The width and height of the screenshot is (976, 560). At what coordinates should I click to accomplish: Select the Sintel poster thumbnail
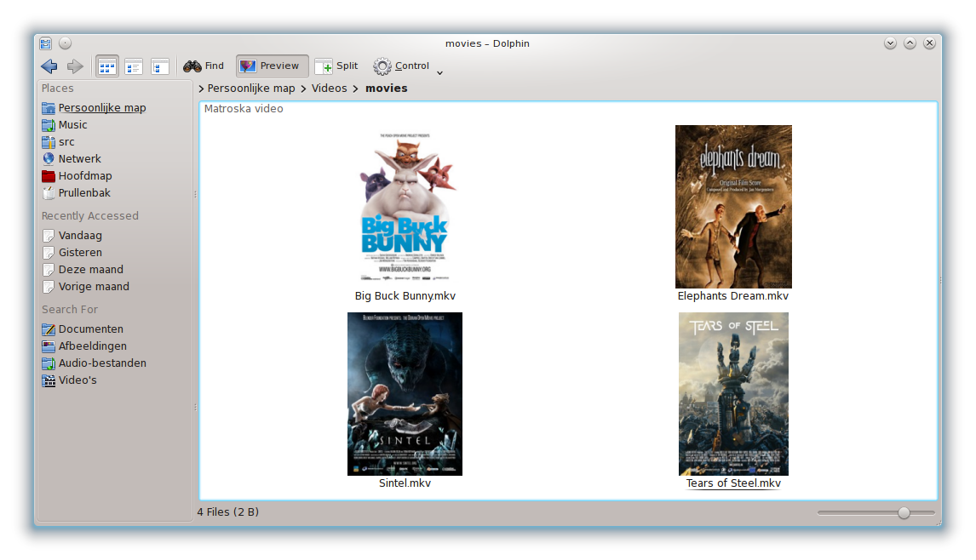(405, 394)
